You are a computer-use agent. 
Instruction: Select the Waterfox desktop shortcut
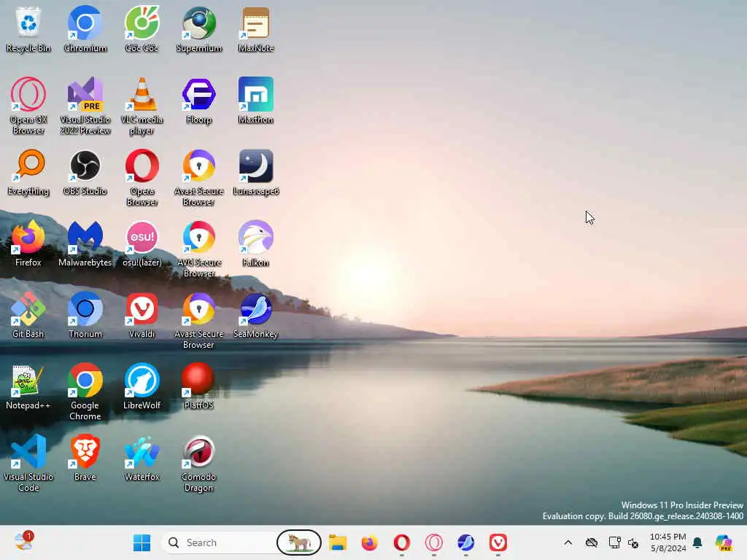[142, 458]
